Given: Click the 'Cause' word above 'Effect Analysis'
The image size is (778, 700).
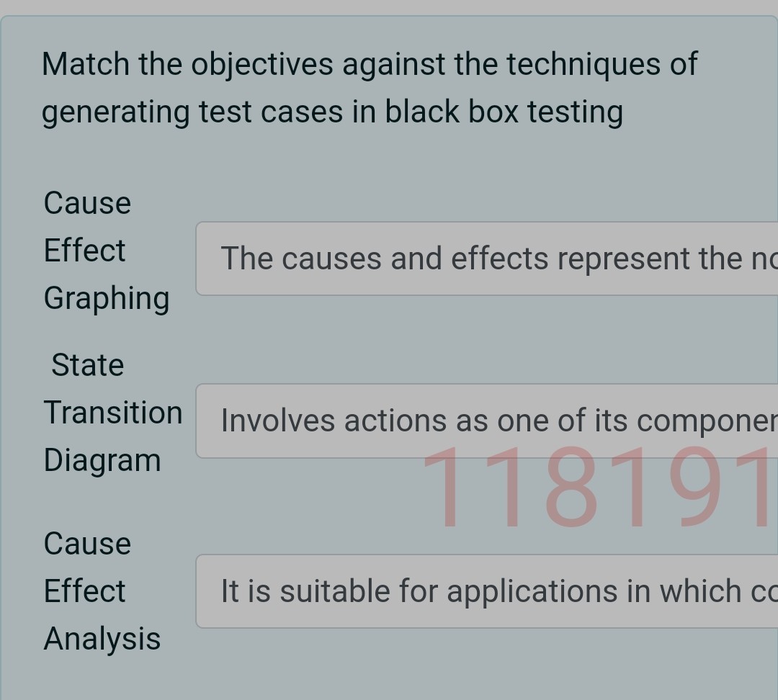Looking at the screenshot, I should tap(87, 544).
